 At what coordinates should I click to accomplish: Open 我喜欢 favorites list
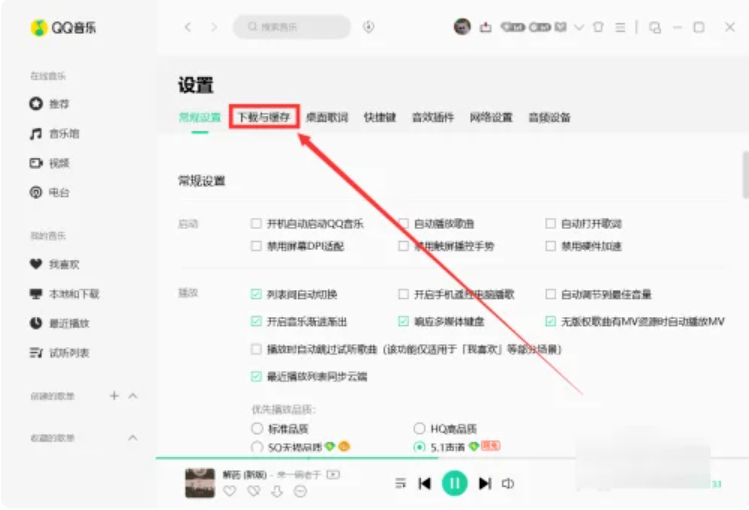point(63,264)
